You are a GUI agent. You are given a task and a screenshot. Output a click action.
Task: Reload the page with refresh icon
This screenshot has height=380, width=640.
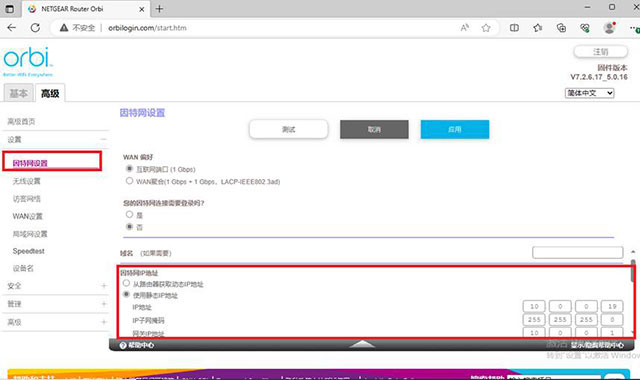tap(35, 28)
